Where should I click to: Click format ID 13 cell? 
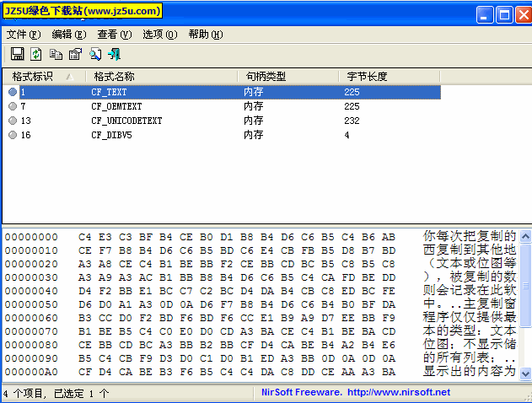click(26, 121)
